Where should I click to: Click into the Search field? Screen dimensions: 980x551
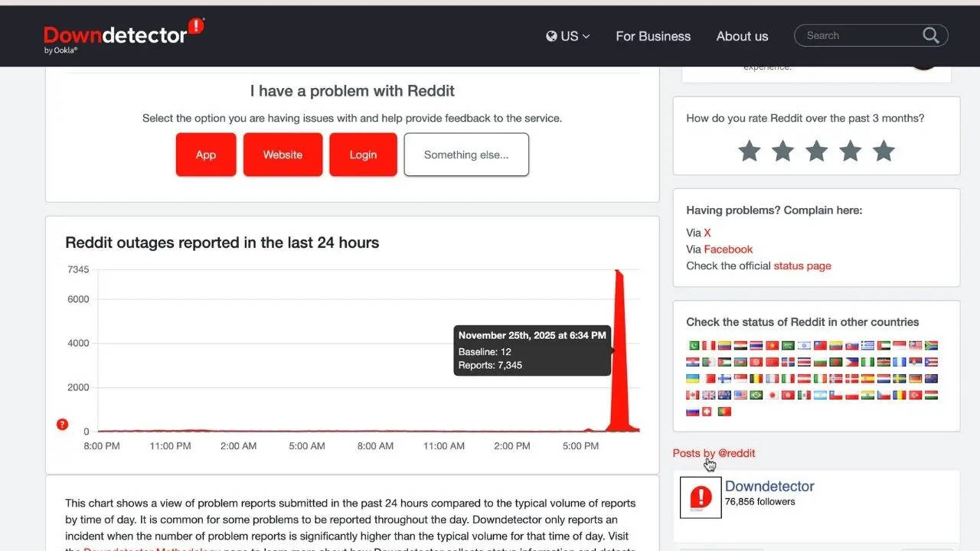[857, 35]
